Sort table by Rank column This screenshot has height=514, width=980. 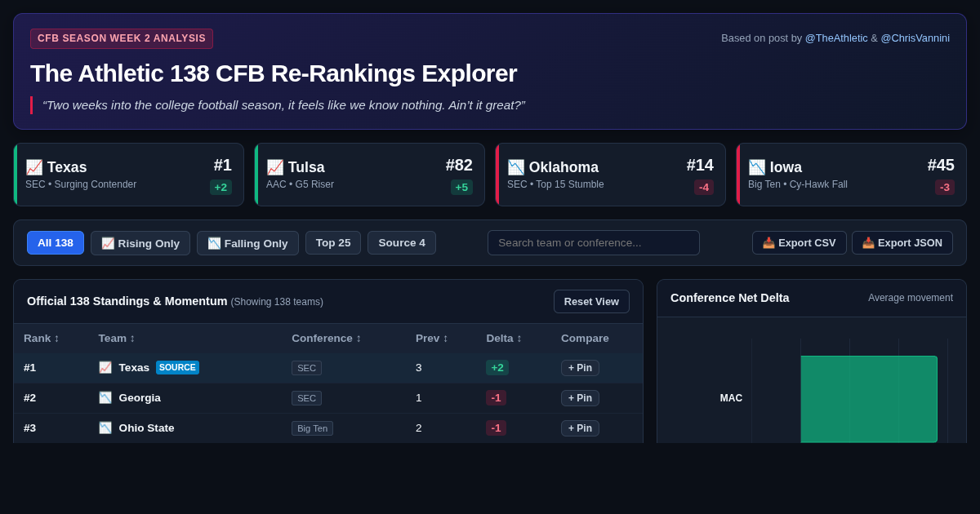42,338
